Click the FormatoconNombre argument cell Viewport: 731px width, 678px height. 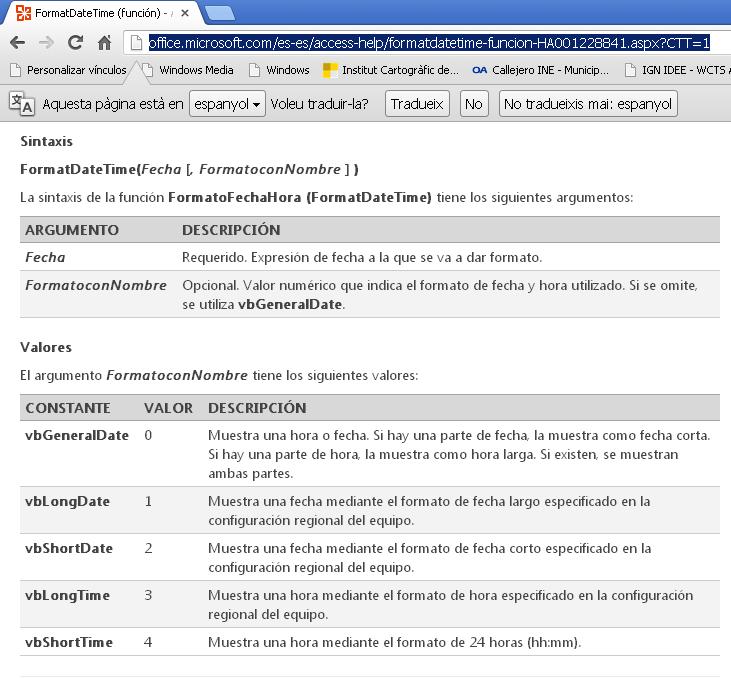pyautogui.click(x=96, y=285)
